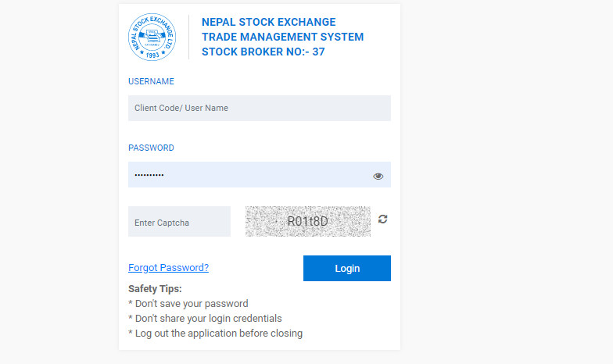Click the blue Login button
The width and height of the screenshot is (613, 364).
[x=347, y=269]
